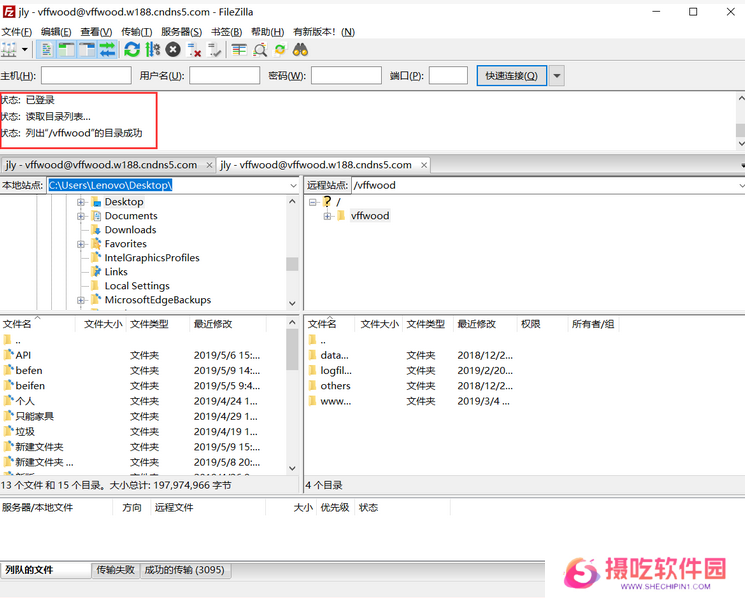The height and width of the screenshot is (598, 745).
Task: Open the directory listing filters icon
Action: [x=239, y=49]
